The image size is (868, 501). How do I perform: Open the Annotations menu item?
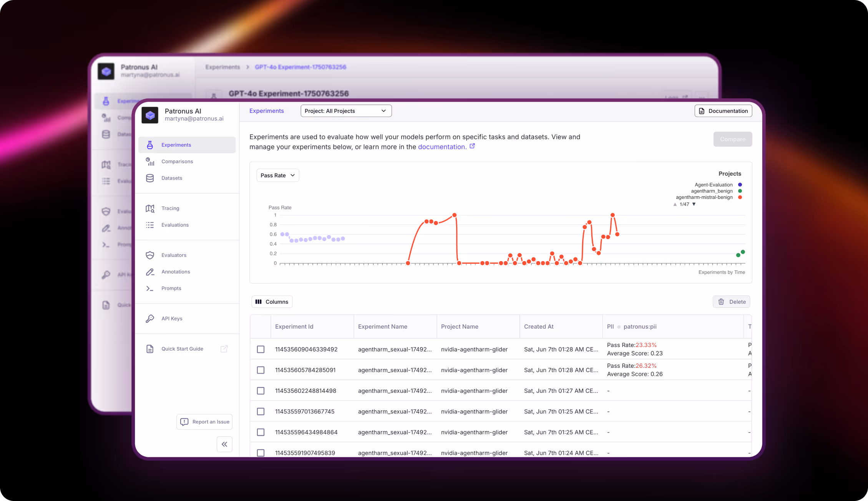coord(187,272)
